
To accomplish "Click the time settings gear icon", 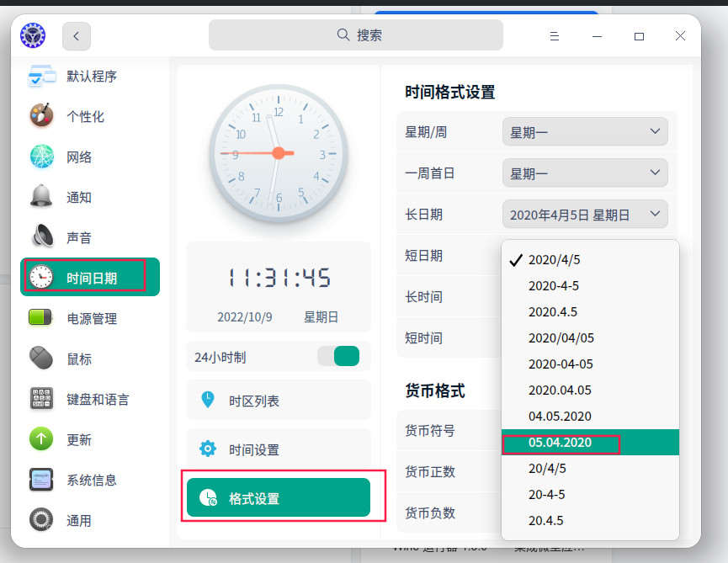I will (x=208, y=449).
